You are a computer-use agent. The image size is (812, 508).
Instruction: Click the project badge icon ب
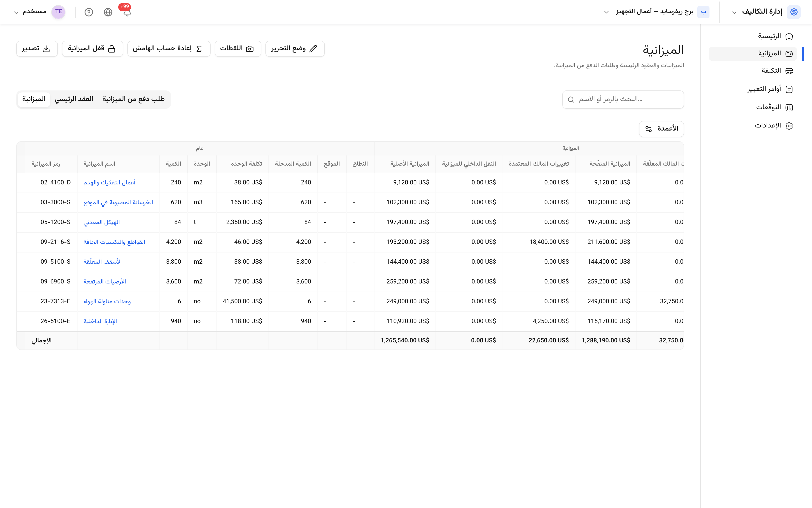[x=703, y=12]
